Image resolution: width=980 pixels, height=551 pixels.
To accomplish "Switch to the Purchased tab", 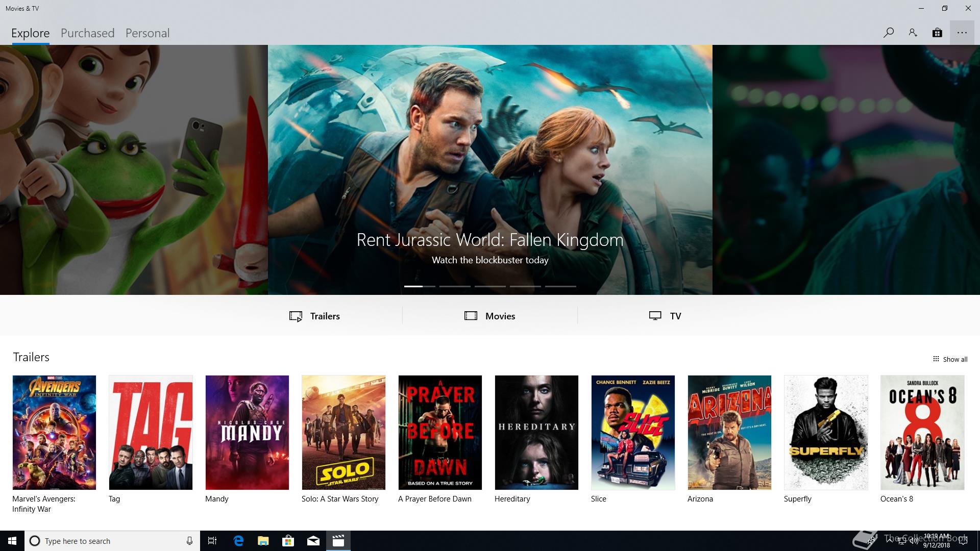I will [88, 33].
